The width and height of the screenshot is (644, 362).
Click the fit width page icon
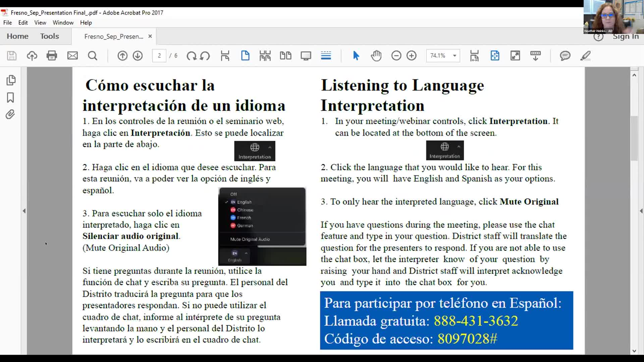(474, 56)
